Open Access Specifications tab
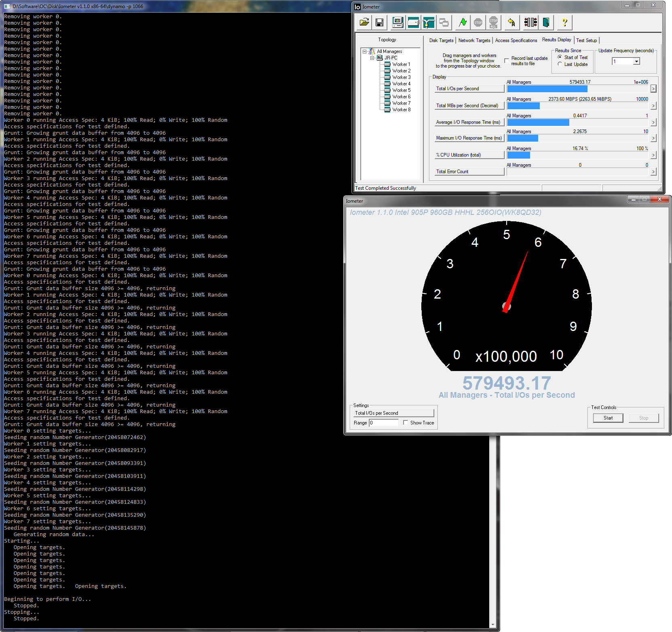 (516, 40)
